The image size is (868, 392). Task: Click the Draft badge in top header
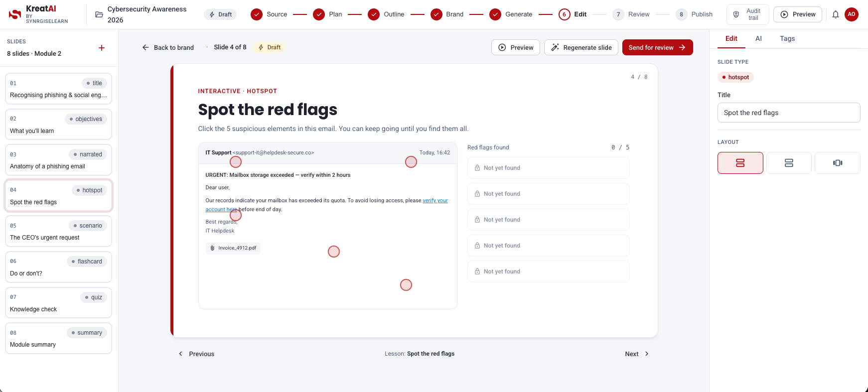(x=220, y=14)
